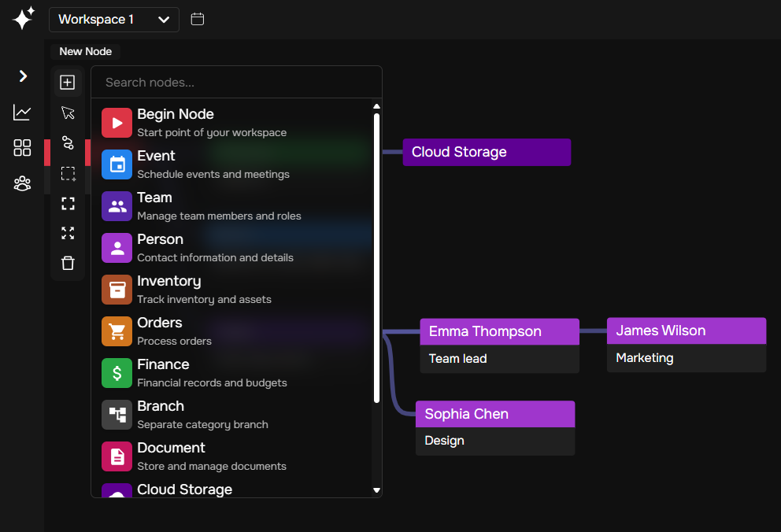
Task: Activate the dashed marquee selection tool
Action: [68, 173]
